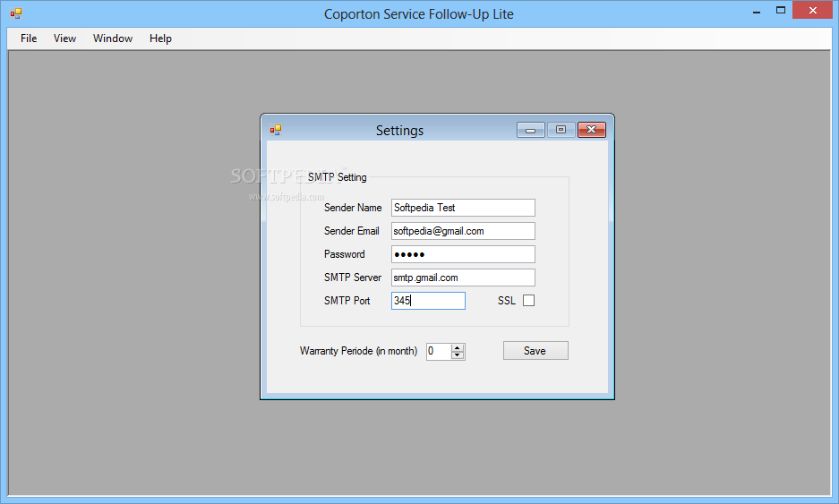This screenshot has width=839, height=504.
Task: Click the Sender Email input field
Action: [x=463, y=231]
